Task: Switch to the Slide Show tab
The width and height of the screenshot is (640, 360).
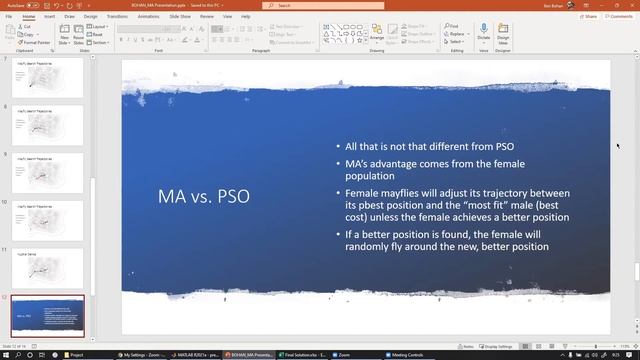Action: (x=180, y=16)
